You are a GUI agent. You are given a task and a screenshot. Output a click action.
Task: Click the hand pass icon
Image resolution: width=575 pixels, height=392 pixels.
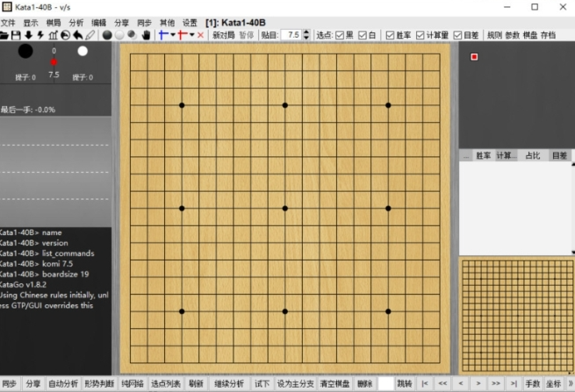pos(147,35)
